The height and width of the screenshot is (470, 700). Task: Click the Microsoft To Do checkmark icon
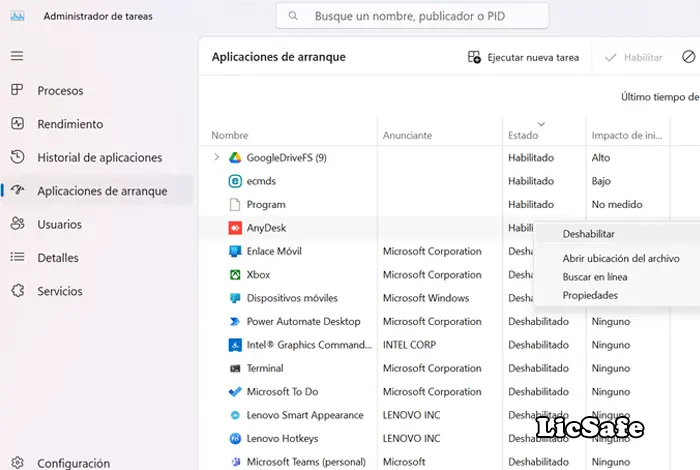pyautogui.click(x=235, y=391)
